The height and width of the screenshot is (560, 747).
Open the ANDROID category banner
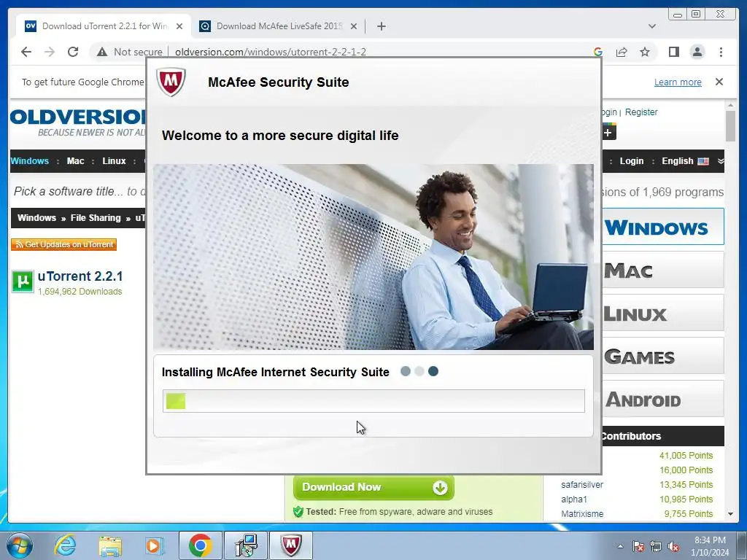click(662, 399)
